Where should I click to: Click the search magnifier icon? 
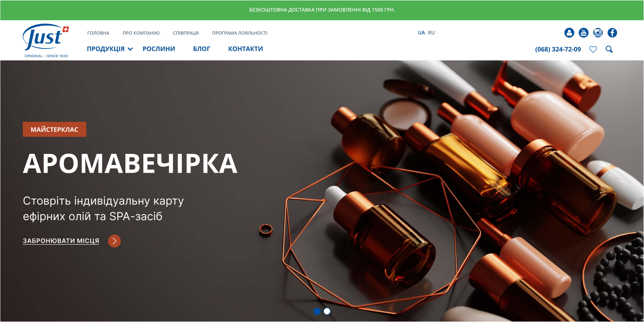[609, 49]
